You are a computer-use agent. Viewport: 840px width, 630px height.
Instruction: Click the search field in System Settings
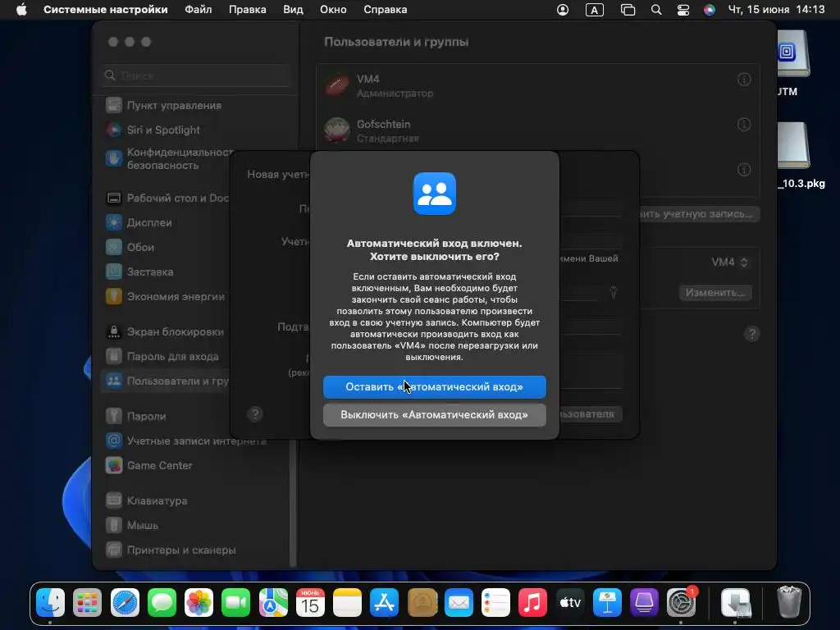pyautogui.click(x=196, y=75)
